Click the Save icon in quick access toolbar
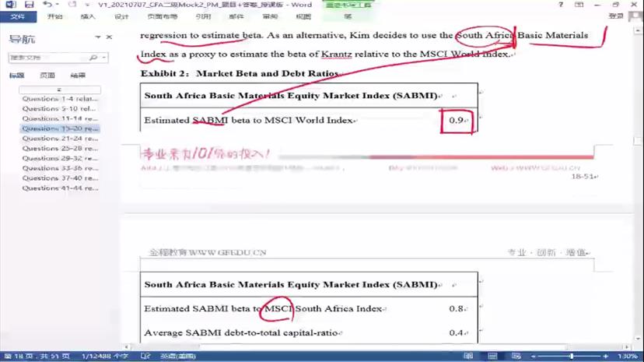This screenshot has width=644, height=362. pyautogui.click(x=29, y=5)
